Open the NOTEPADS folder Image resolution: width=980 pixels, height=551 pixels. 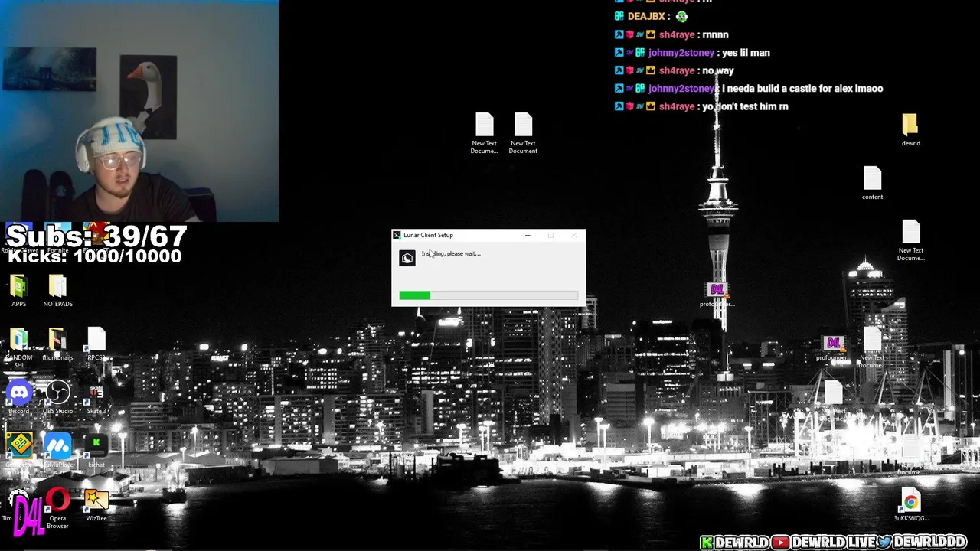57,291
